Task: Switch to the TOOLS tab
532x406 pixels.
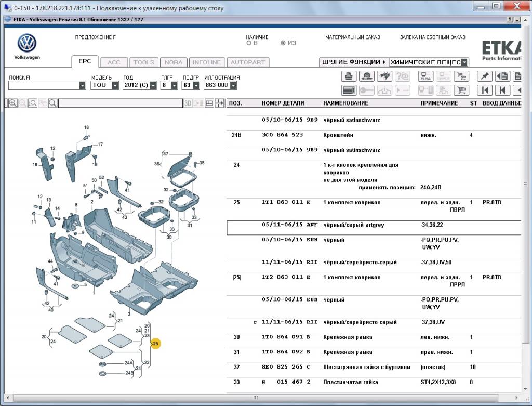Action: pos(144,62)
